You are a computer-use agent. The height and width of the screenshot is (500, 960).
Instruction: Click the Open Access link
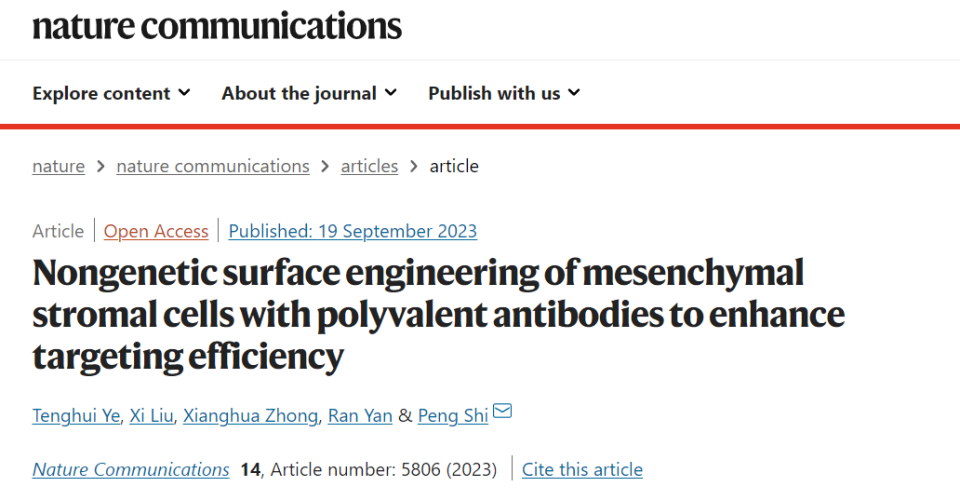pyautogui.click(x=156, y=231)
